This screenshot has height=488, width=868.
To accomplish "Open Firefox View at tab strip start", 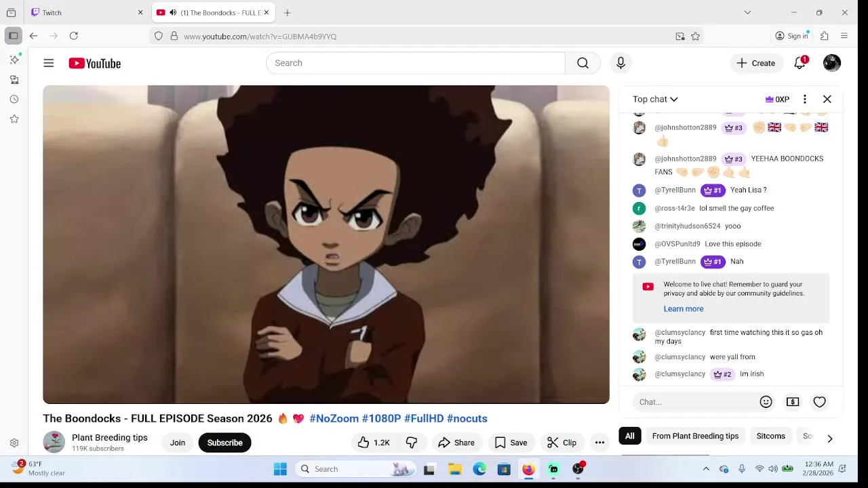I will click(11, 12).
